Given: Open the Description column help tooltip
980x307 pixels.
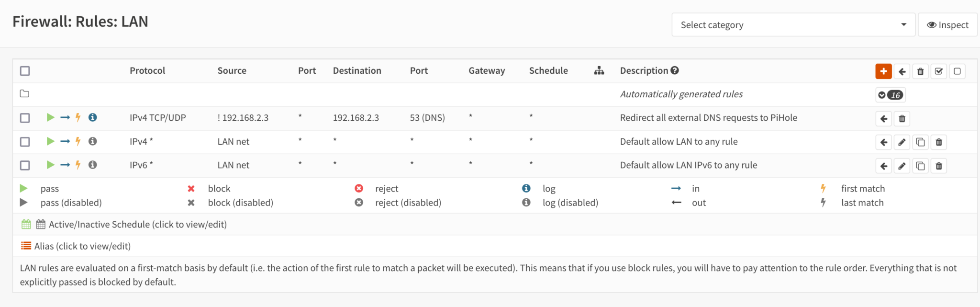Looking at the screenshot, I should (x=675, y=70).
